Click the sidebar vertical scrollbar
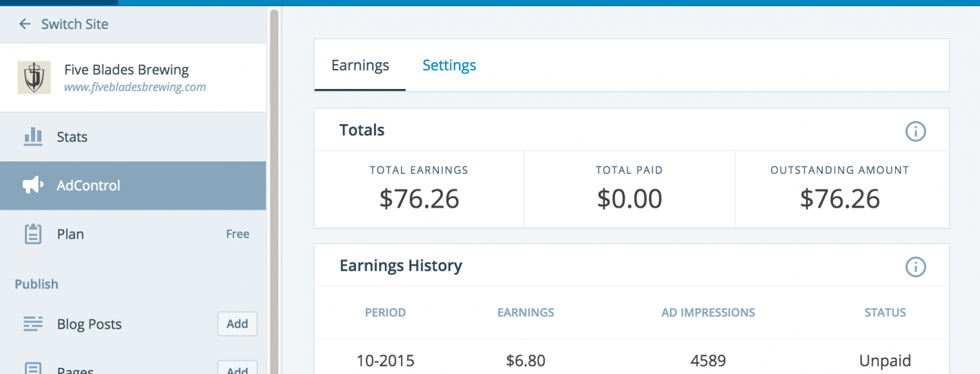Image resolution: width=980 pixels, height=374 pixels. [274, 186]
